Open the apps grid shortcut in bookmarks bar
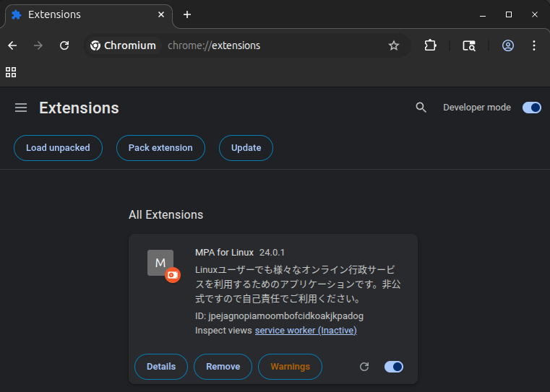550x392 pixels. point(11,72)
